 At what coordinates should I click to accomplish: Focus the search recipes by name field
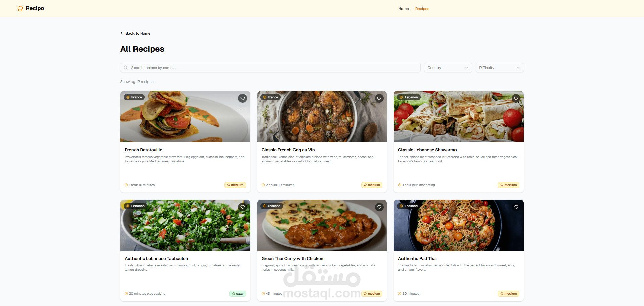pyautogui.click(x=270, y=68)
